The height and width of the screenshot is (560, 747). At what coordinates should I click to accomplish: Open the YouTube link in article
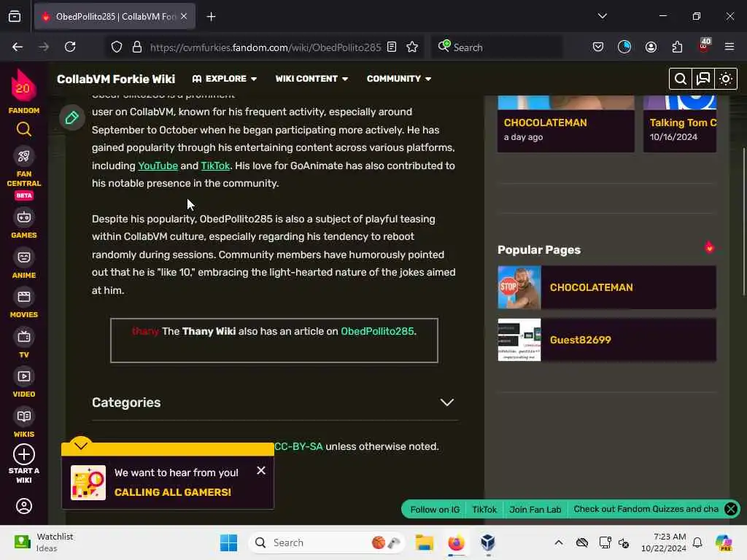click(x=158, y=166)
